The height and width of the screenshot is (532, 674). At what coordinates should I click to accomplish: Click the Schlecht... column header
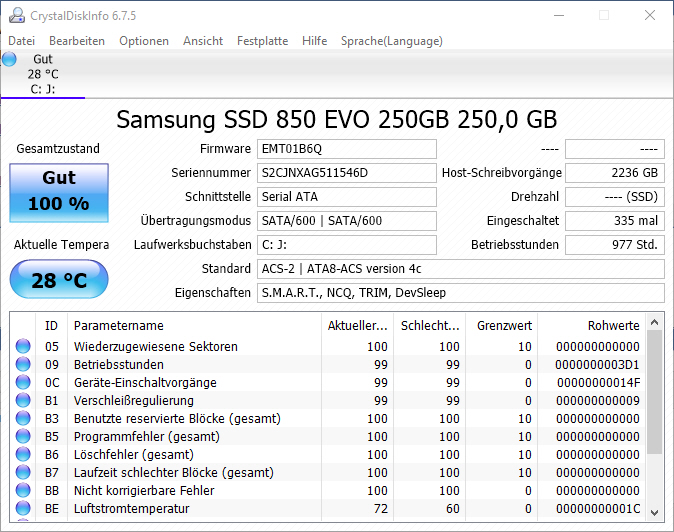(x=429, y=326)
